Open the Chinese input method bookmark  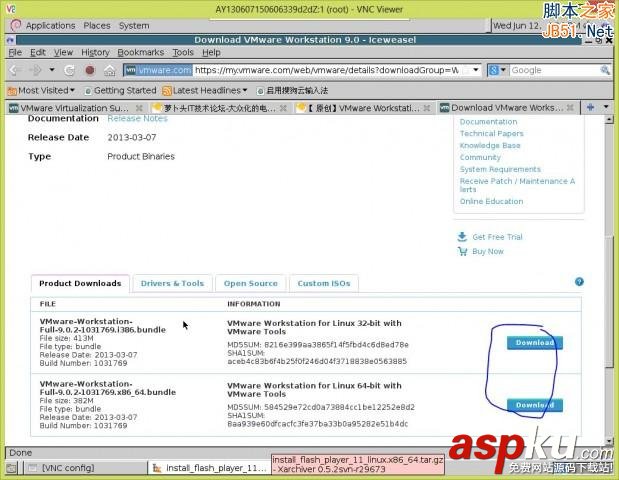pyautogui.click(x=292, y=91)
